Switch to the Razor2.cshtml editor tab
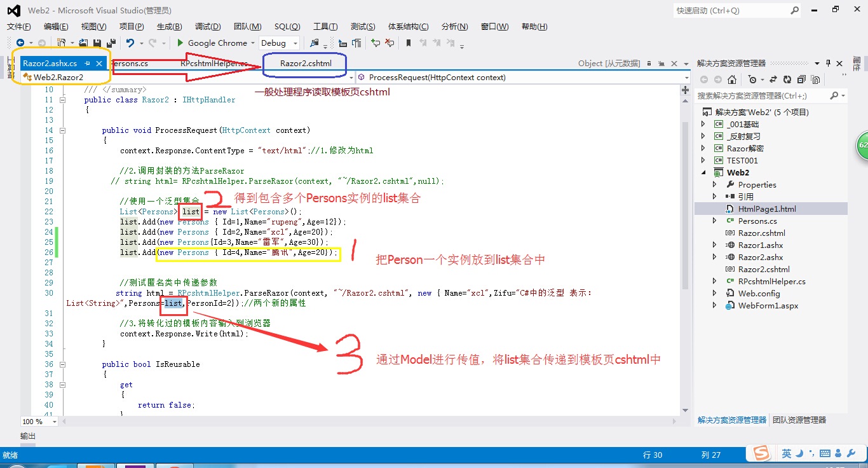The image size is (868, 468). pos(306,64)
